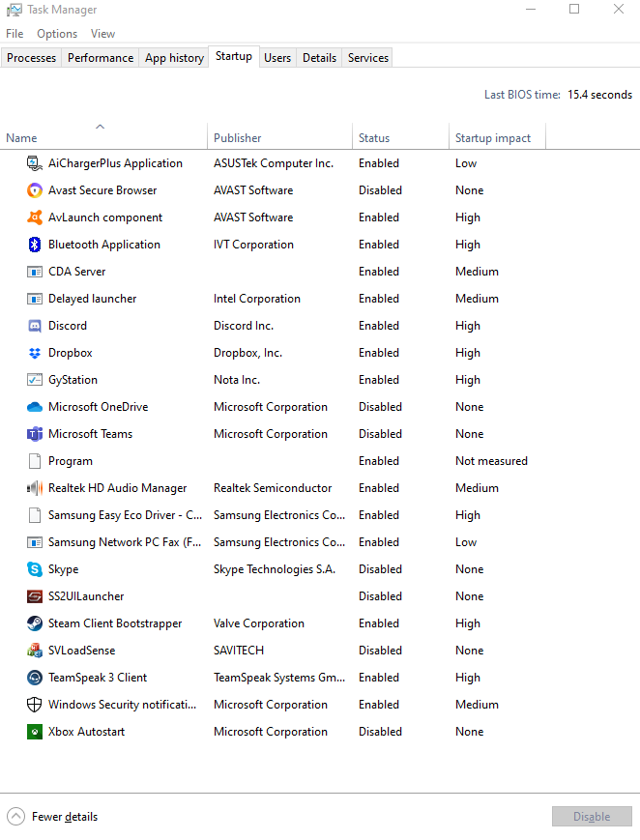Image resolution: width=640 pixels, height=840 pixels.
Task: Click 'Medium' impact in CDA Server row
Action: tap(477, 272)
